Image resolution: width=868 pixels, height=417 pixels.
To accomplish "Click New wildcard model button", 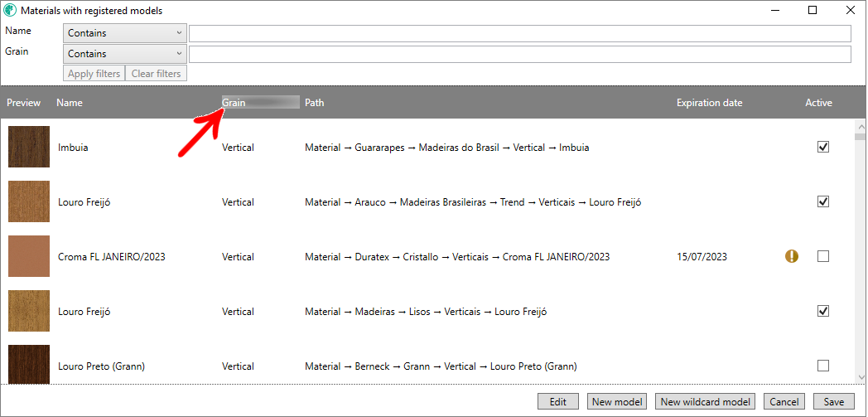I will pos(706,401).
